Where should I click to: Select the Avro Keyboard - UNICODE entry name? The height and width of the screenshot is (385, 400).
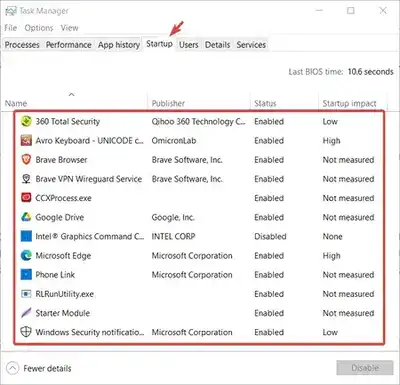point(90,140)
